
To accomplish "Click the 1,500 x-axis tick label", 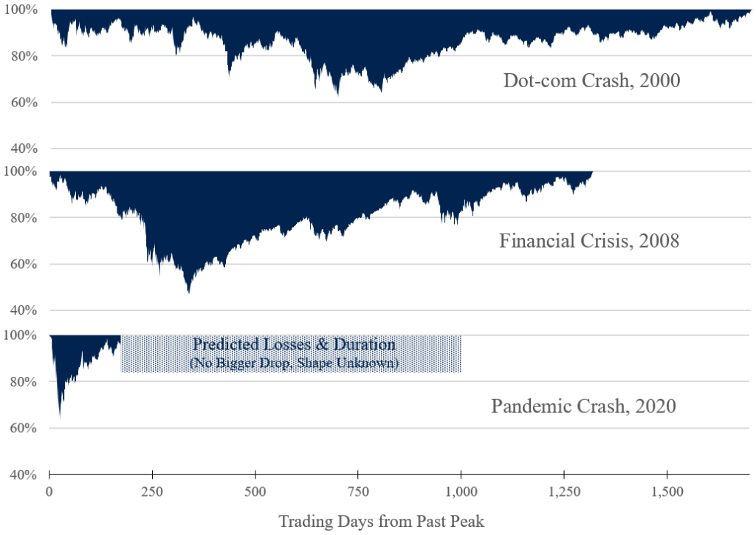I will tap(667, 490).
